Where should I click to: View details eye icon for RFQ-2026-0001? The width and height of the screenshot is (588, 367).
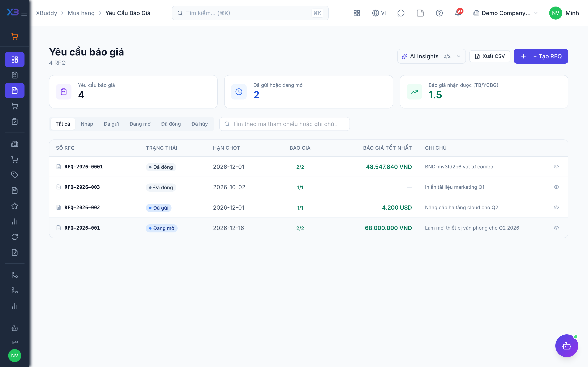(556, 167)
